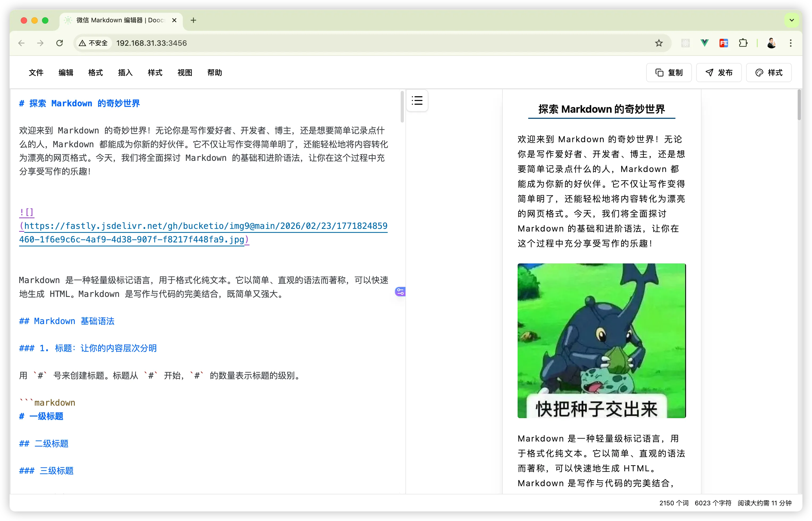Open the 格式 menu
Viewport: 812px width, 521px height.
tap(95, 73)
